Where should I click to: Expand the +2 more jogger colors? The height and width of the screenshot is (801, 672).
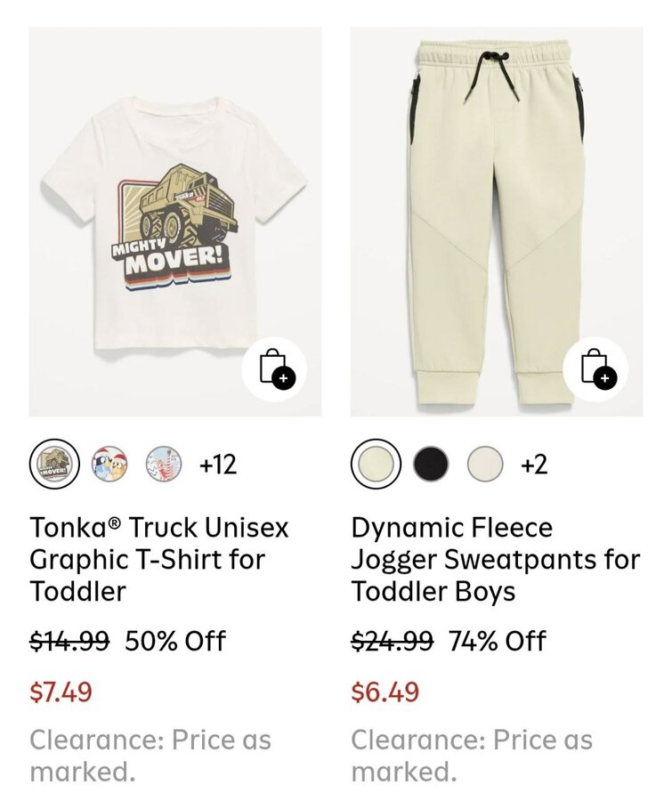[x=534, y=465]
